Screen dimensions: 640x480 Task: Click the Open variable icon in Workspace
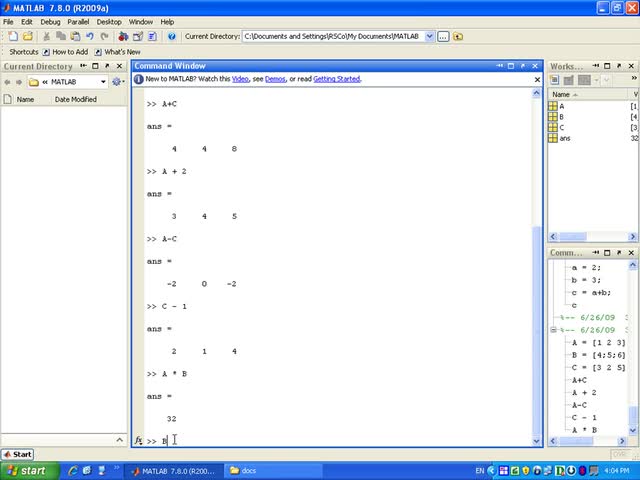(x=568, y=80)
